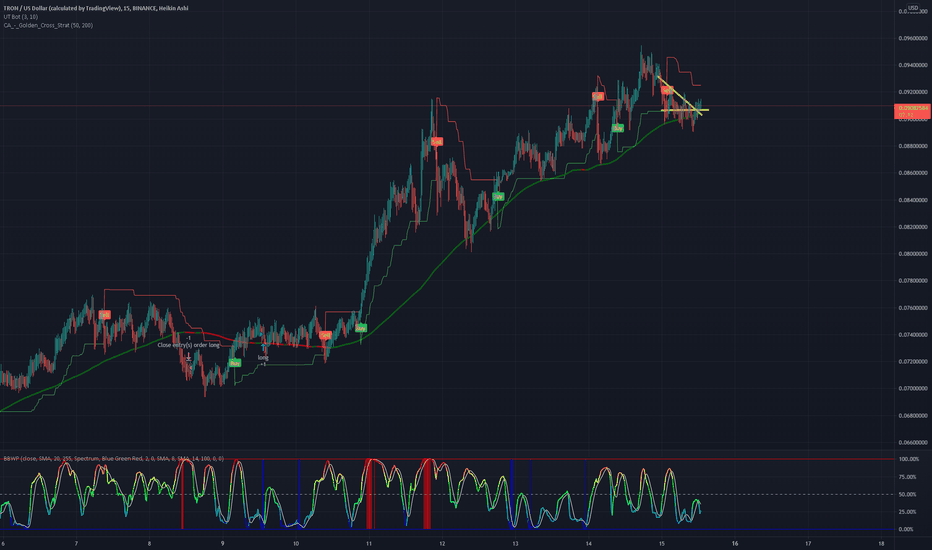Viewport: 932px width, 550px height.
Task: Click date 7 on the time axis
Action: [x=76, y=543]
